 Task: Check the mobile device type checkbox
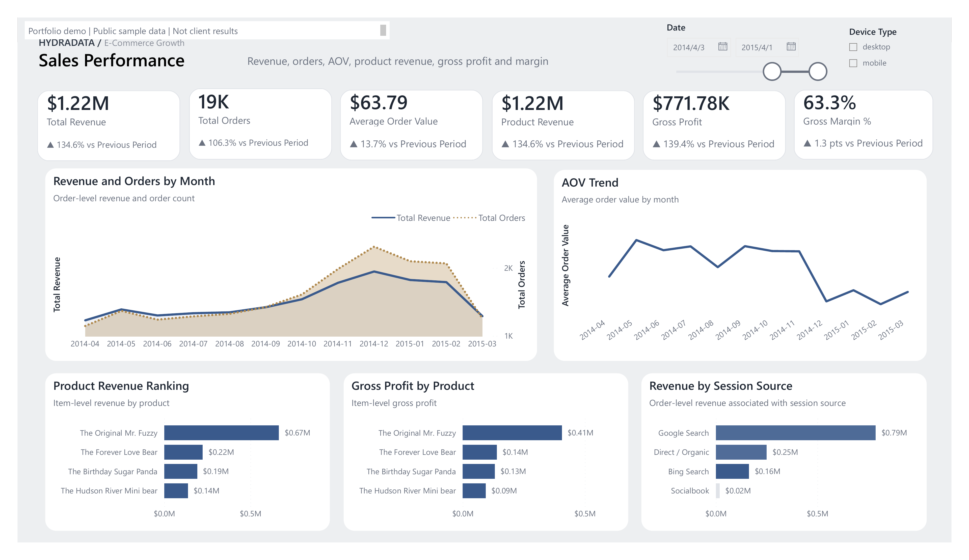pos(853,63)
